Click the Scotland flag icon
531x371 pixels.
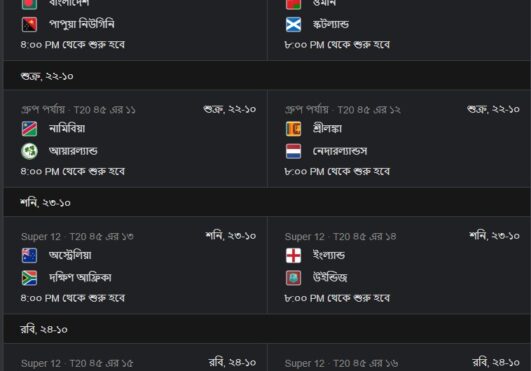[293, 24]
